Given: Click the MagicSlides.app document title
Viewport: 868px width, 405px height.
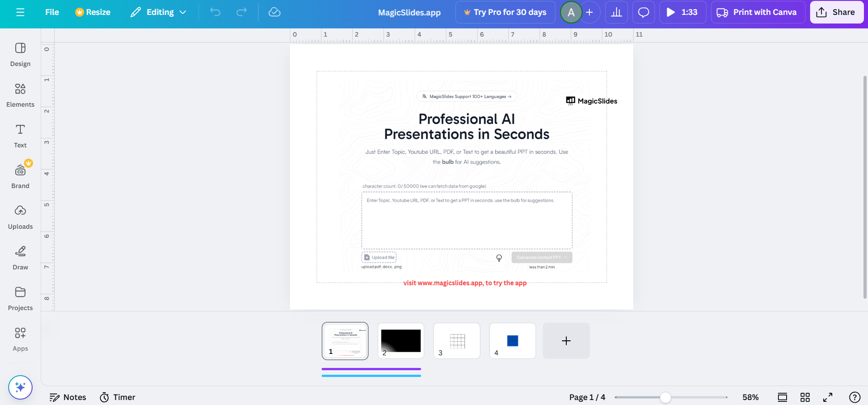Looking at the screenshot, I should (409, 13).
